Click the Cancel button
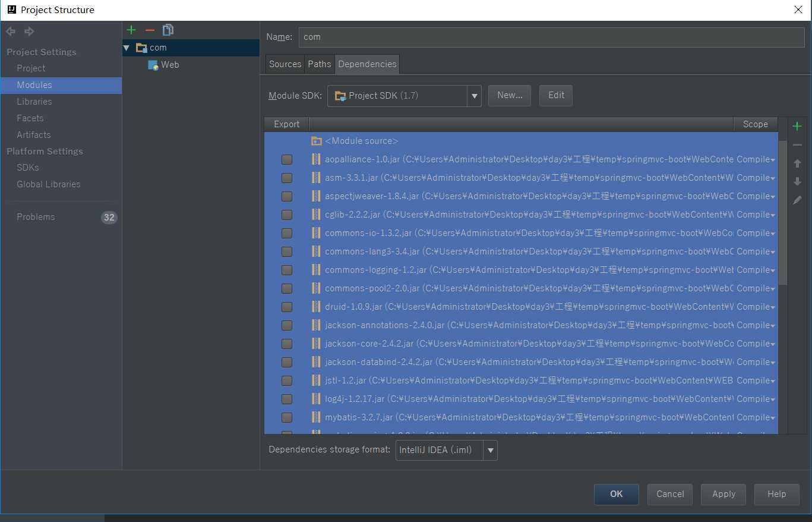Screen dimensions: 812x522 tap(670, 494)
